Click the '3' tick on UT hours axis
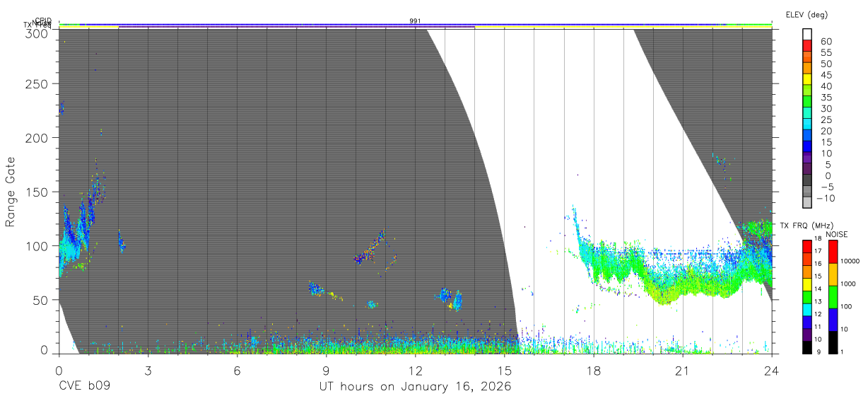Image resolution: width=868 pixels, height=401 pixels. tap(148, 369)
